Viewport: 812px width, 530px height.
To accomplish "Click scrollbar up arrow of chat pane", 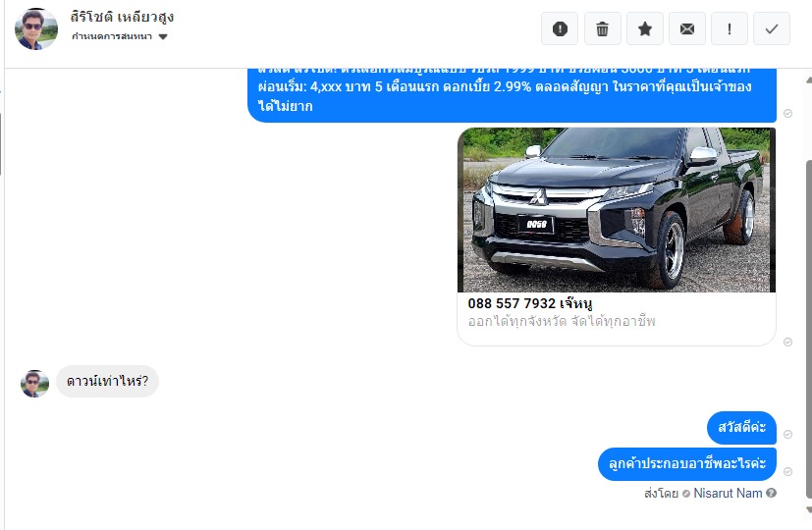I will coord(809,79).
